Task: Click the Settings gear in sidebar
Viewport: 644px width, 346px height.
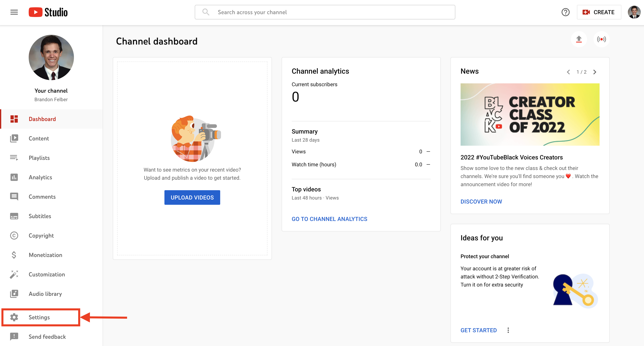Action: [x=14, y=317]
